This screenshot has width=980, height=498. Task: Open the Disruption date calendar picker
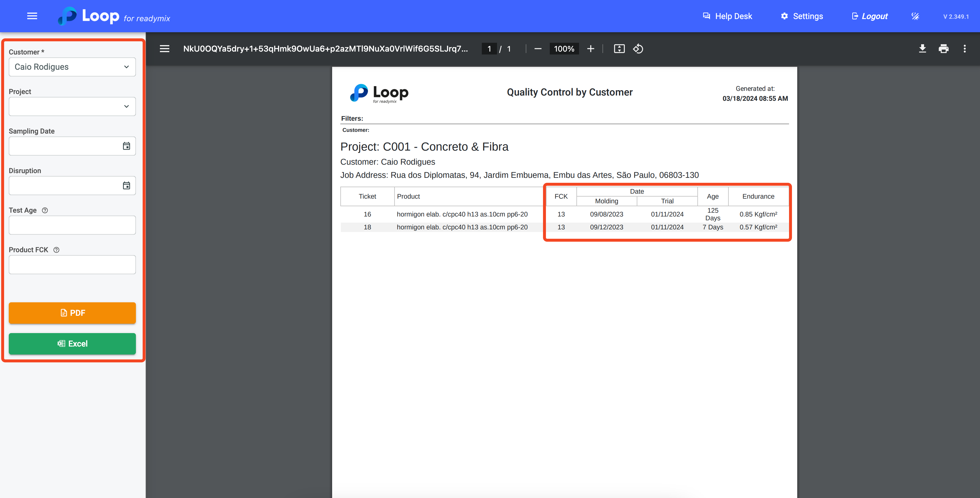coord(126,186)
